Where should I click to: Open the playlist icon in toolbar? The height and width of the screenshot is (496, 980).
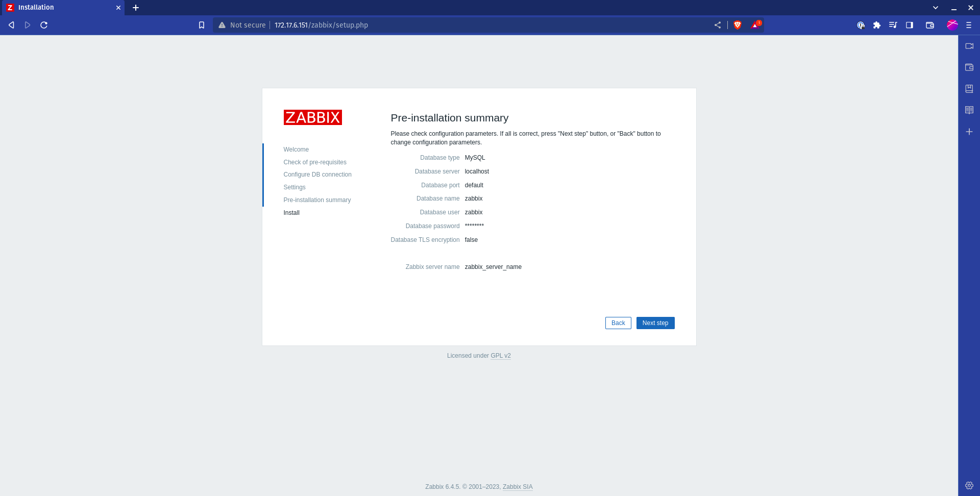point(893,25)
